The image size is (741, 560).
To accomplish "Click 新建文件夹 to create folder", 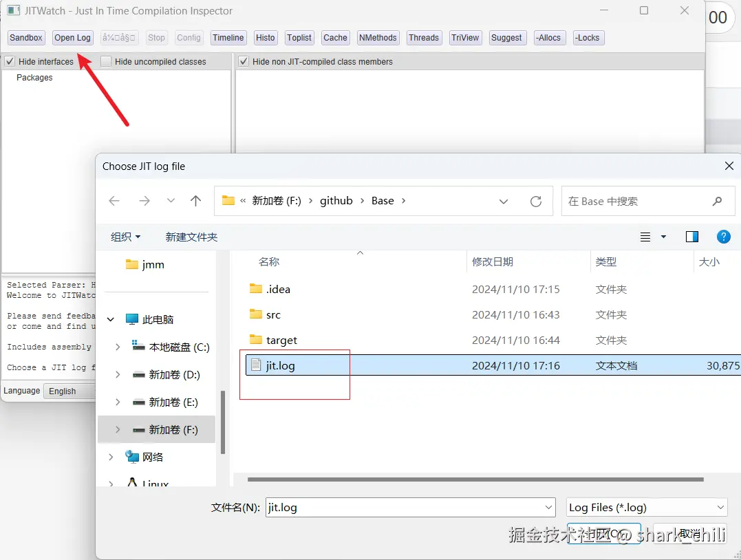I will pyautogui.click(x=191, y=237).
